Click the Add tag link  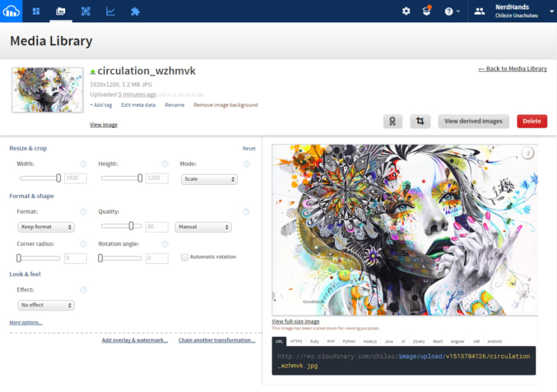coord(101,105)
